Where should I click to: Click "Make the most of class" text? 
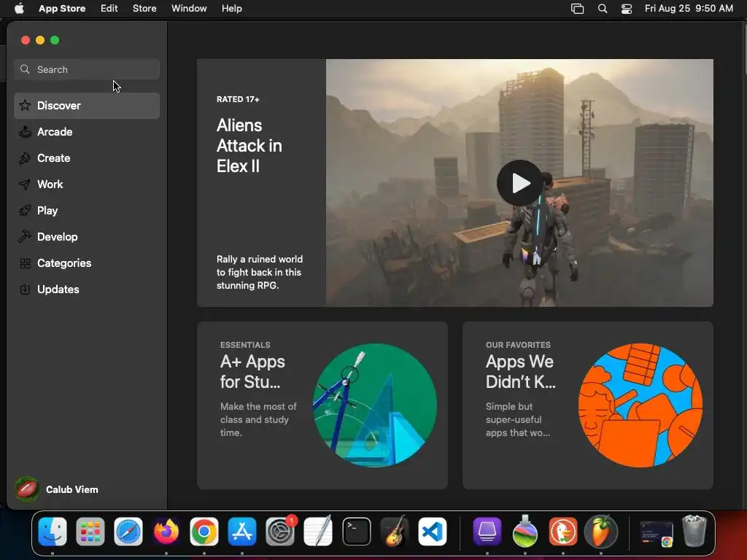tap(258, 419)
